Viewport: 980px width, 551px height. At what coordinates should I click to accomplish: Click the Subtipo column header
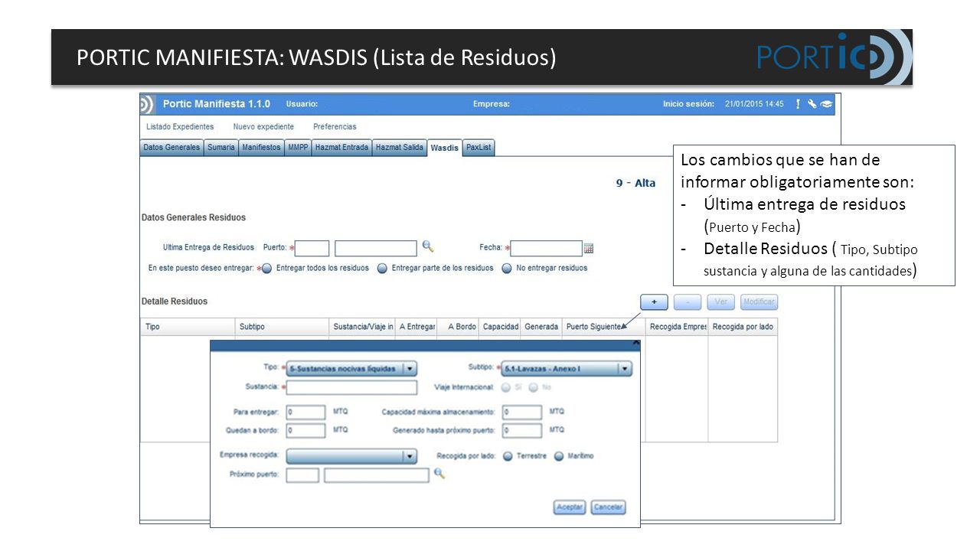coord(282,327)
